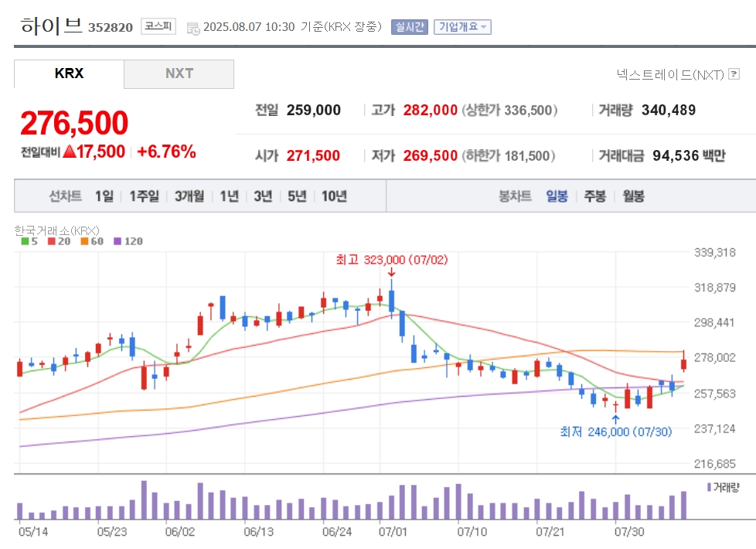Click the orange 60-day moving average swatch
This screenshot has height=549, width=756.
click(x=84, y=241)
